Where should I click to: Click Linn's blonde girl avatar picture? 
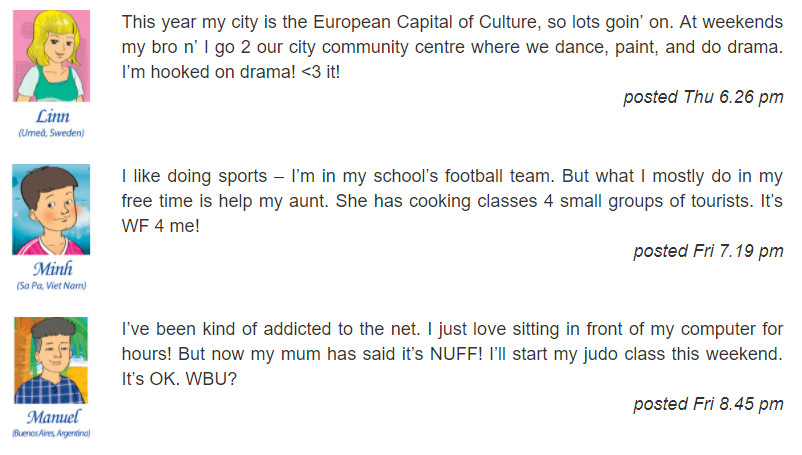52,56
